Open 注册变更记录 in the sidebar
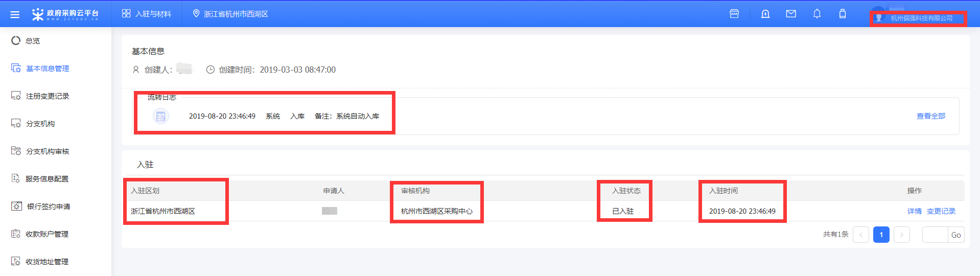 (x=47, y=96)
